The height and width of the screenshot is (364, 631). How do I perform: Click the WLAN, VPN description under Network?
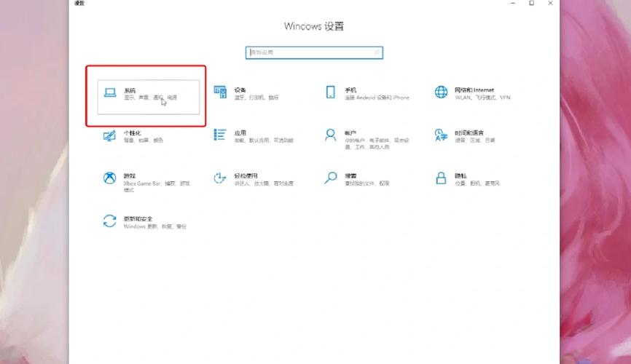click(482, 98)
